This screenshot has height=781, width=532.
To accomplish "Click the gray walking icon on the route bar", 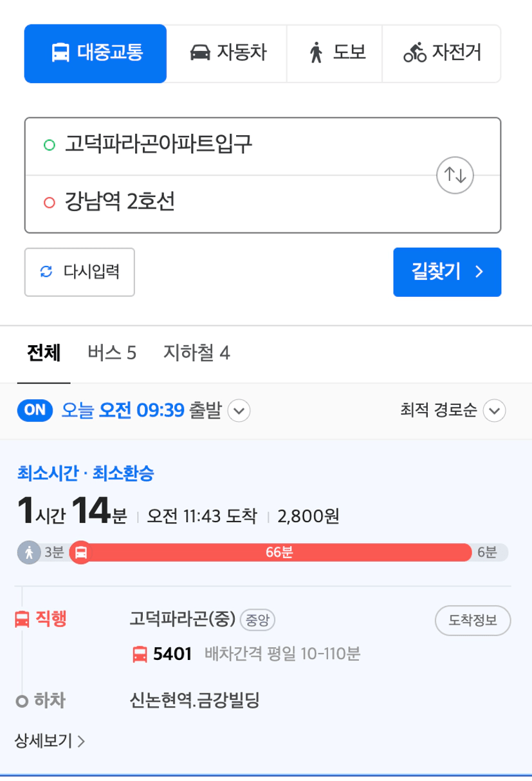I will (29, 552).
